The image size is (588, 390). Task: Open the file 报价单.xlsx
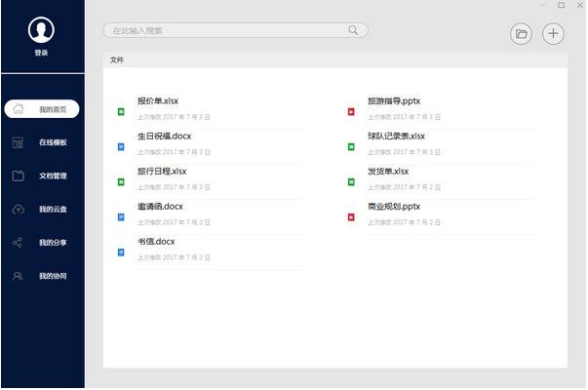click(x=158, y=100)
